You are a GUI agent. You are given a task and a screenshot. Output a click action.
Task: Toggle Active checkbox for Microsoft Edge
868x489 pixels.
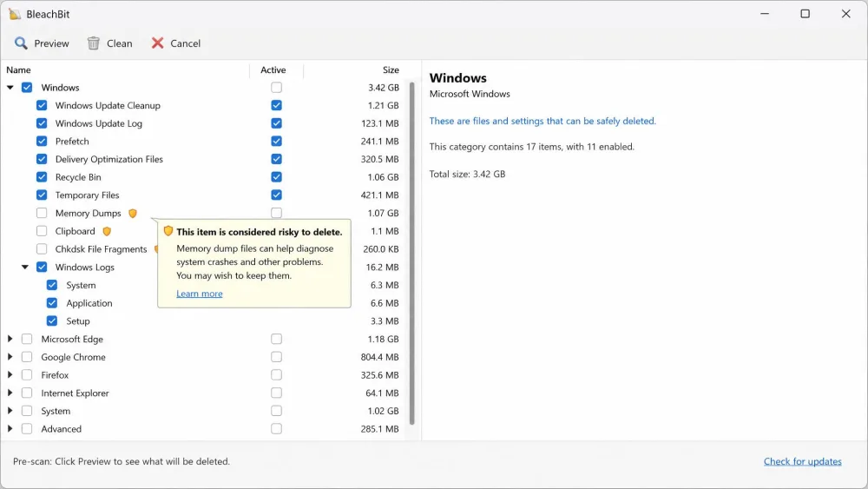(276, 339)
